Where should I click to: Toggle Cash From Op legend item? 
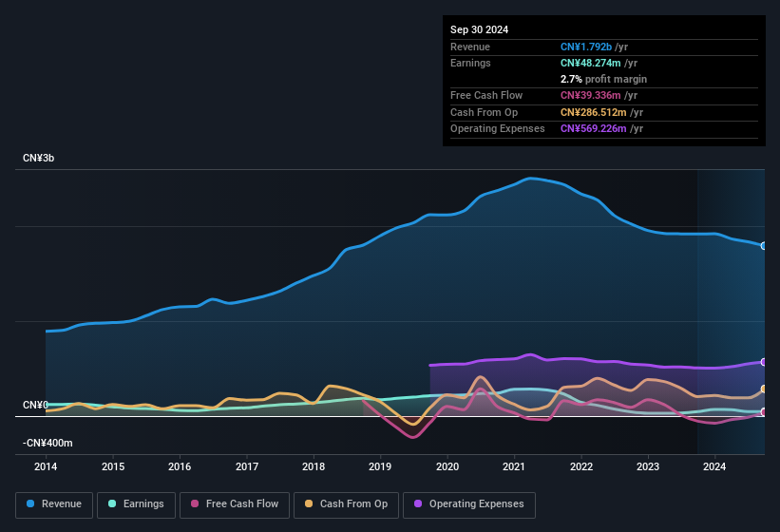pyautogui.click(x=346, y=504)
